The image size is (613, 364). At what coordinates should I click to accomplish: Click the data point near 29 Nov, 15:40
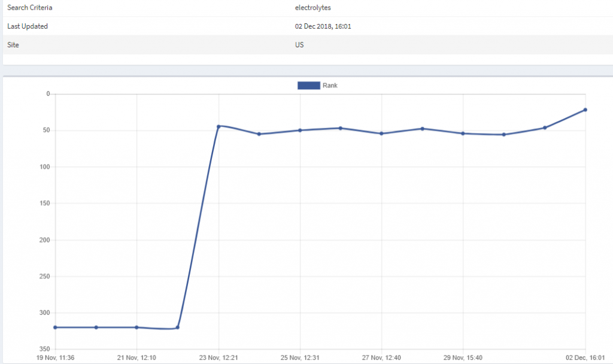point(463,133)
